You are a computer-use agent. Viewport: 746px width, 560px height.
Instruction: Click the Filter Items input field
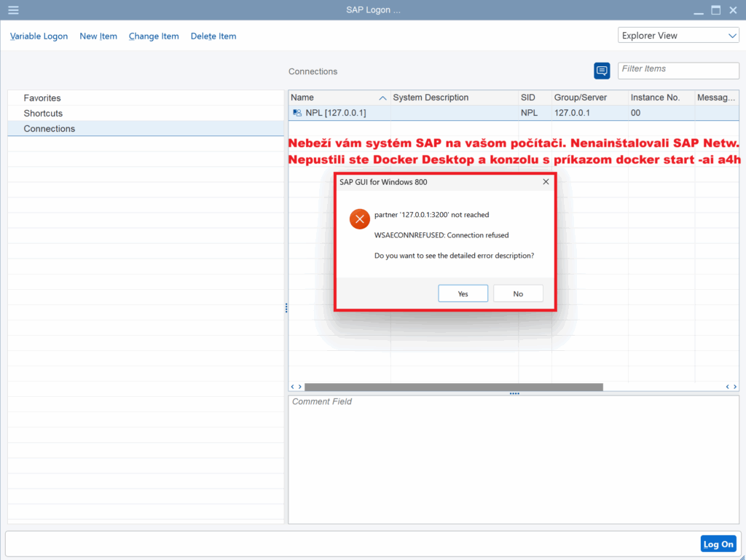coord(678,69)
